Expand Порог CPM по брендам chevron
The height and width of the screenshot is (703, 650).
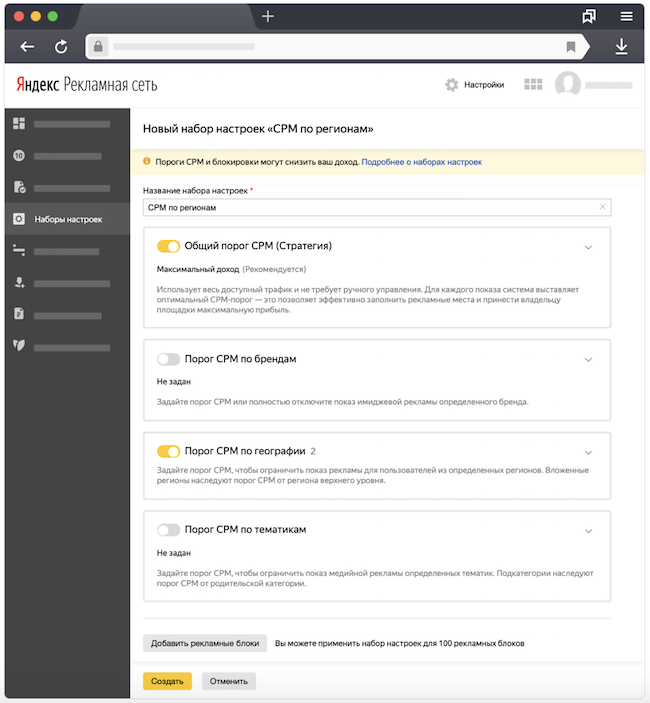pyautogui.click(x=588, y=360)
